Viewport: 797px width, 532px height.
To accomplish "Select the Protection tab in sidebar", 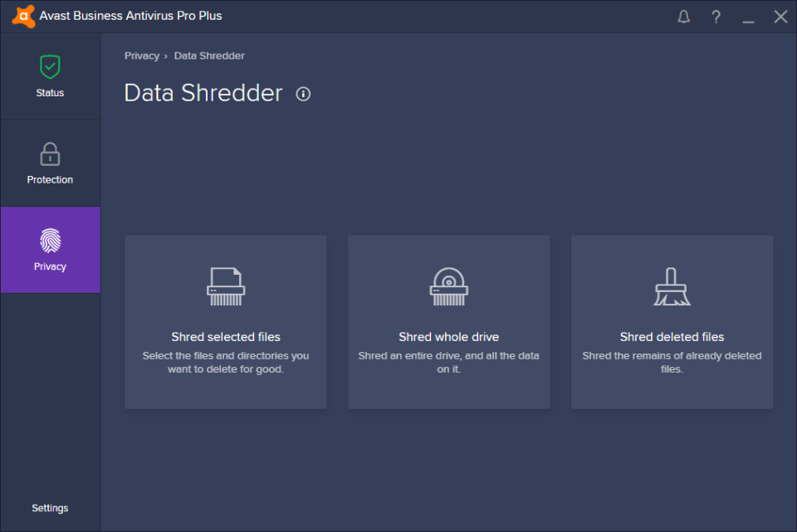I will 50,165.
